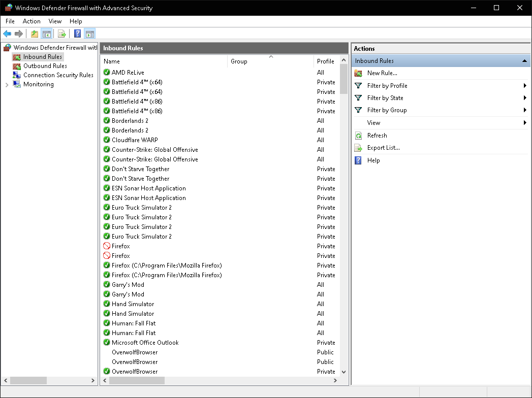Click Refresh in the Actions pane
532x398 pixels.
[x=377, y=135]
